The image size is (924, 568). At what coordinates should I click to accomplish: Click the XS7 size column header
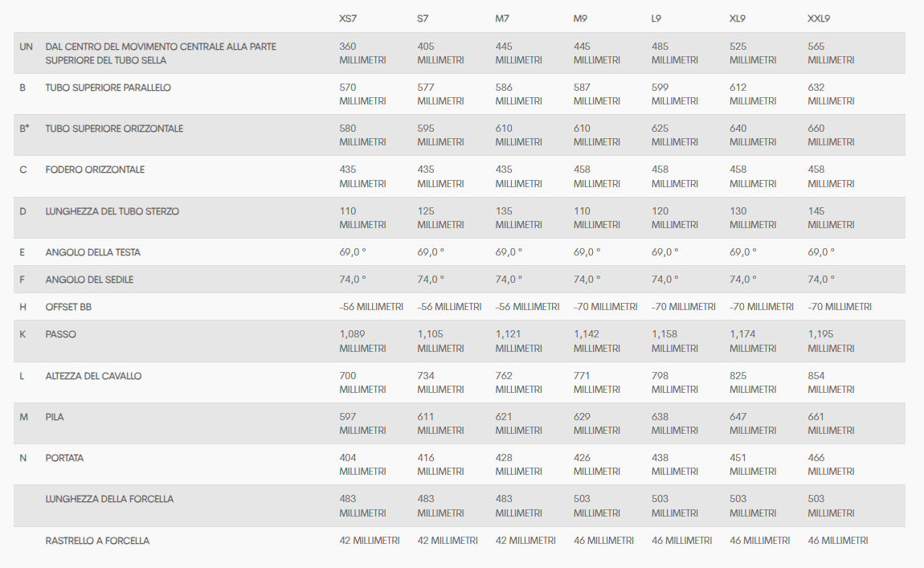click(x=348, y=18)
